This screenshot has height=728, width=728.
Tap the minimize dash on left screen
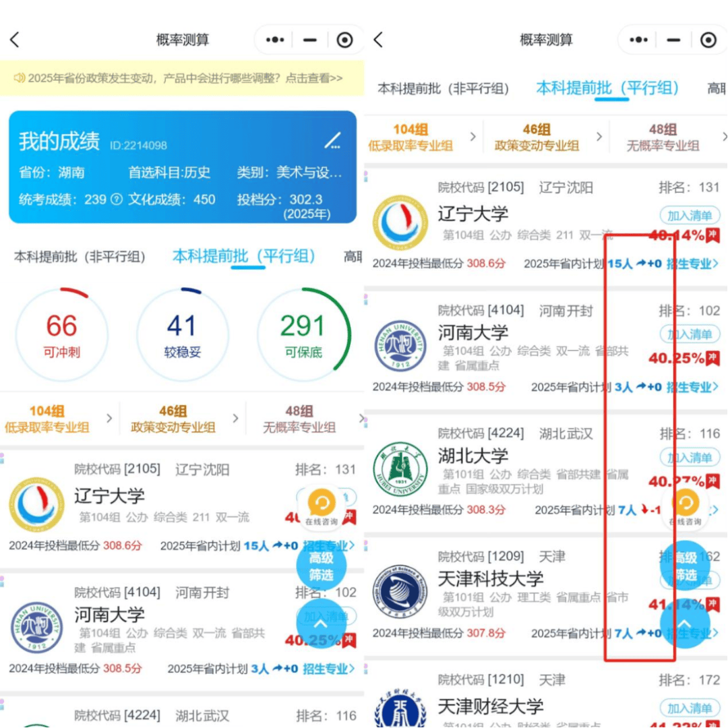tap(309, 40)
